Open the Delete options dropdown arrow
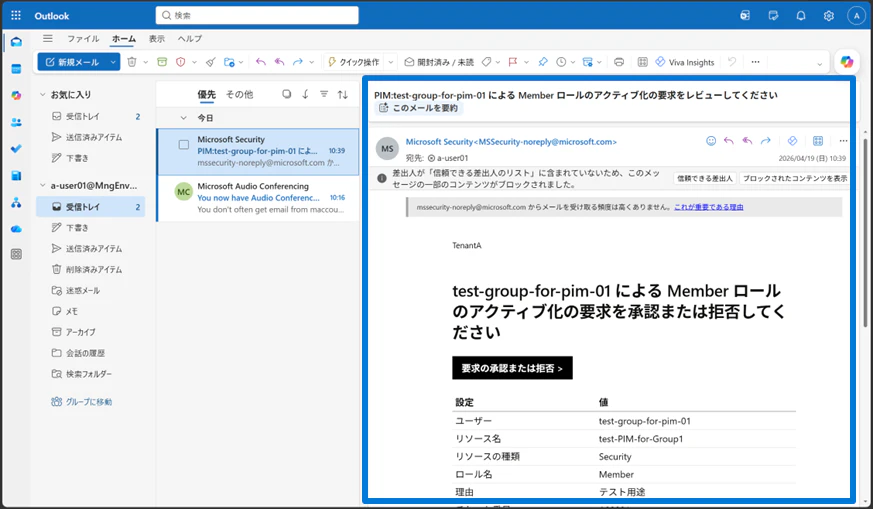 click(x=146, y=62)
